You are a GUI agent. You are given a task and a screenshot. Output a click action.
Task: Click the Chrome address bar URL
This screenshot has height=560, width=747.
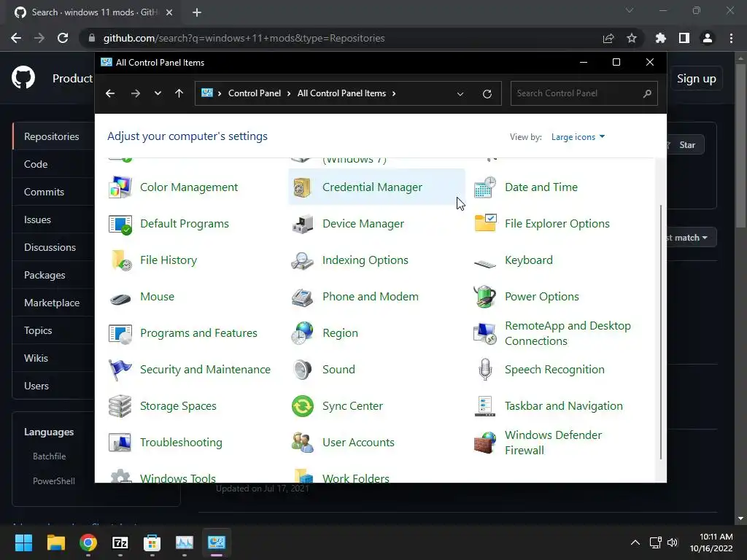(244, 38)
